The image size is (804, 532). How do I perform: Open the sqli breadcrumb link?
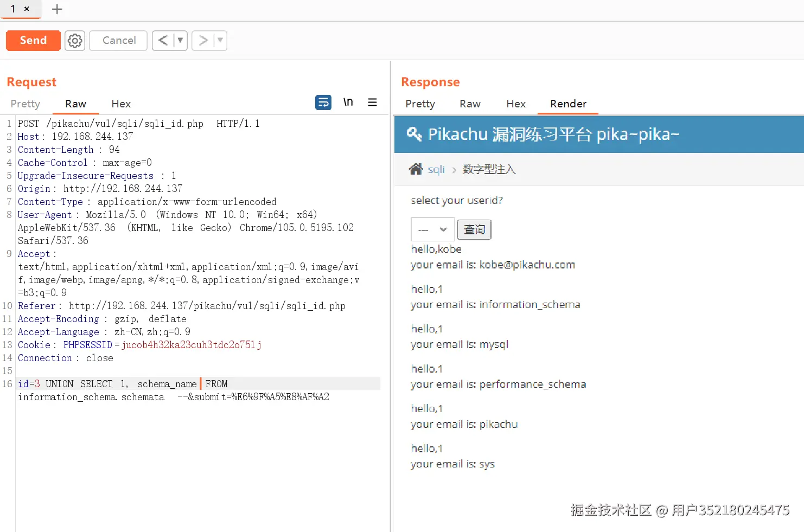pos(436,169)
